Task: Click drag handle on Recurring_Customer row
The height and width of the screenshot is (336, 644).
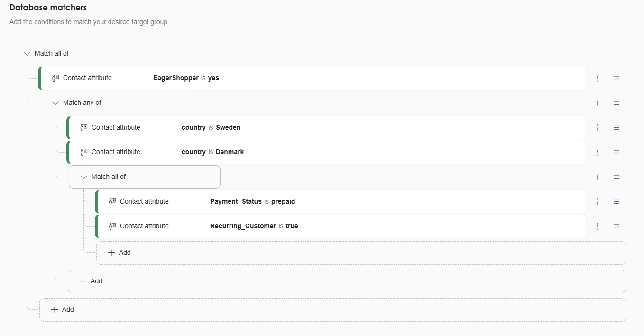Action: (616, 226)
